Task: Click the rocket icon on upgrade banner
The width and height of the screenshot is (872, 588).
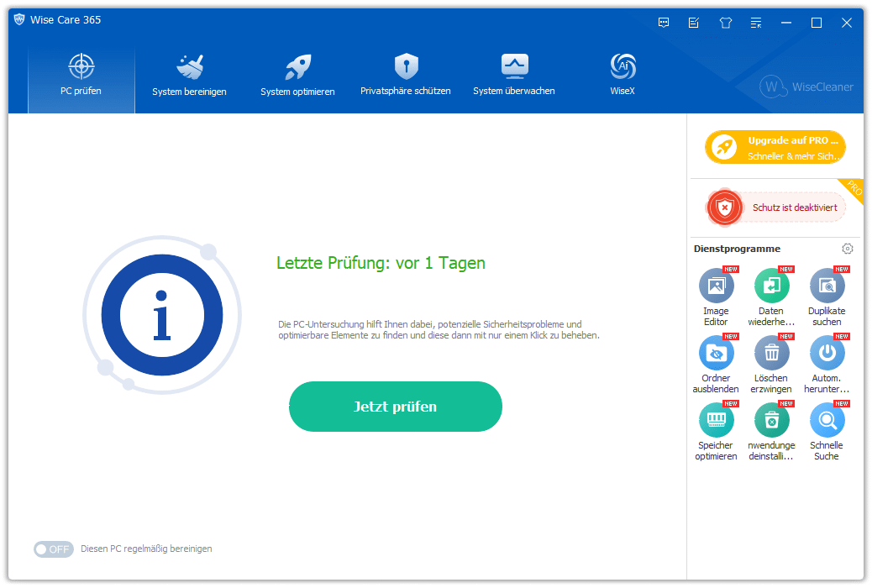Action: pos(724,147)
